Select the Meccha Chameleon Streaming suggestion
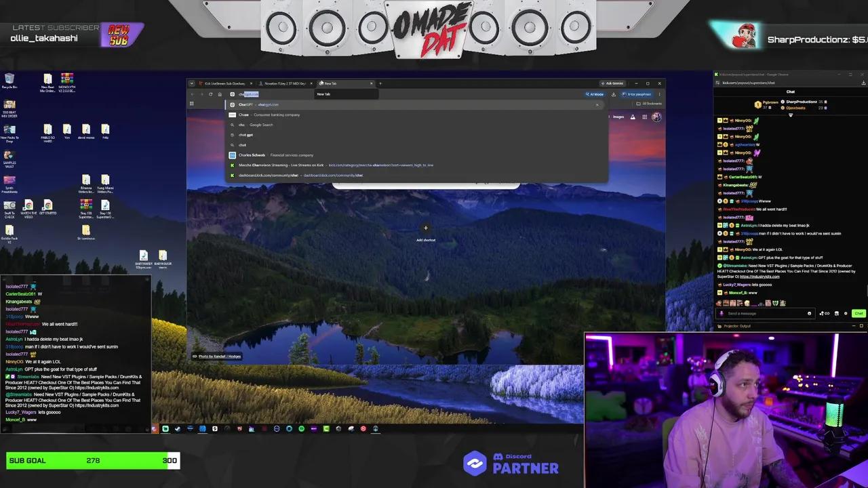Screen dimensions: 868x488 point(415,165)
